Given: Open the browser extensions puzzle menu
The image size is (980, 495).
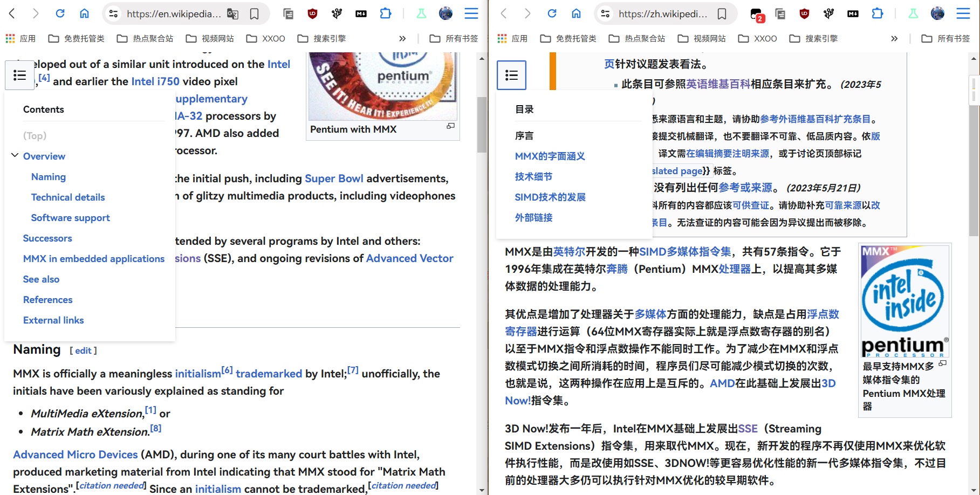Looking at the screenshot, I should [x=385, y=13].
